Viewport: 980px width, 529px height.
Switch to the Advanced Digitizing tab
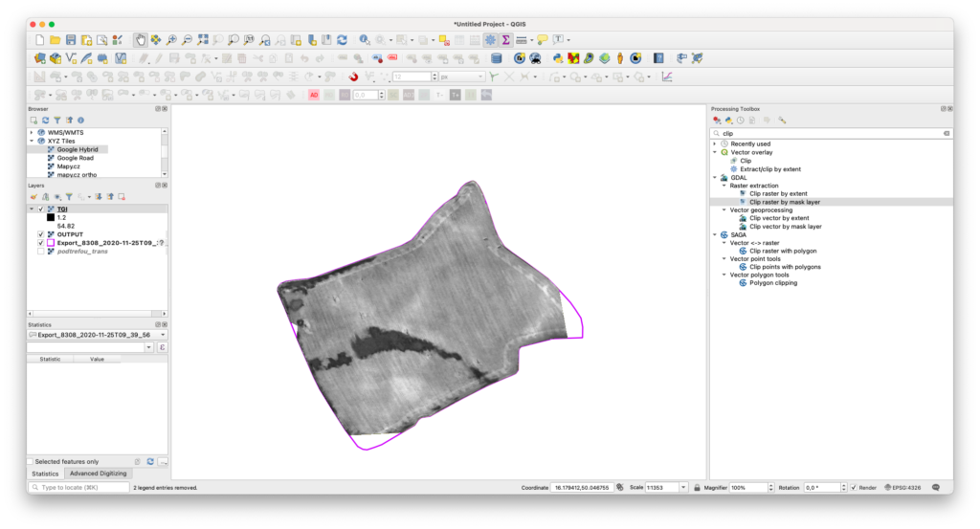(x=100, y=474)
